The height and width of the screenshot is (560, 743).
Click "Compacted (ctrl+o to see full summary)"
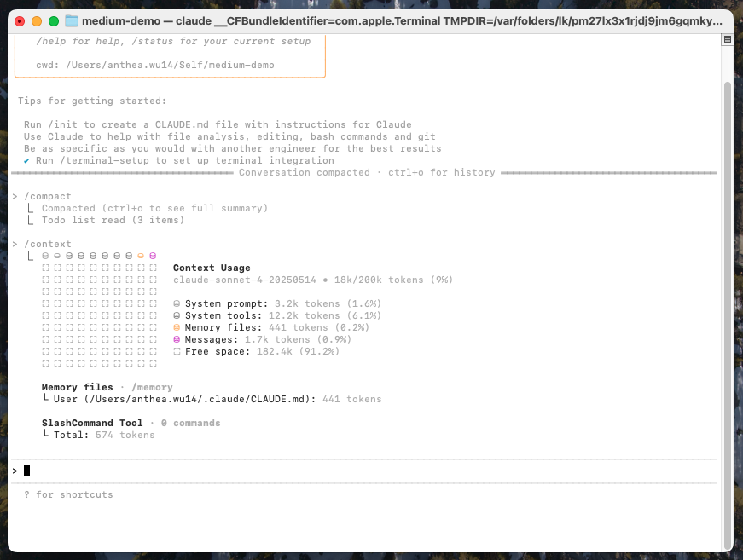pos(154,208)
